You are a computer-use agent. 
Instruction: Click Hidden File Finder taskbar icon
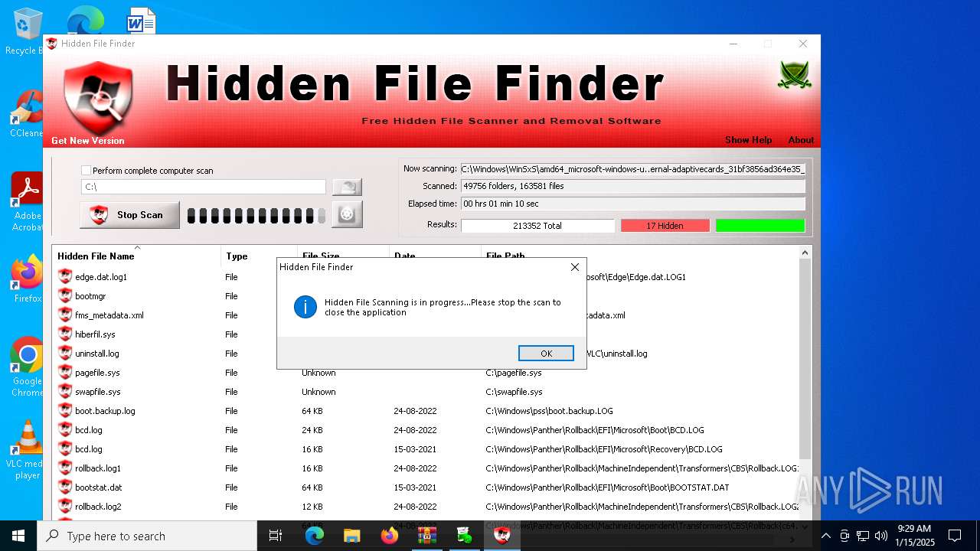(502, 536)
